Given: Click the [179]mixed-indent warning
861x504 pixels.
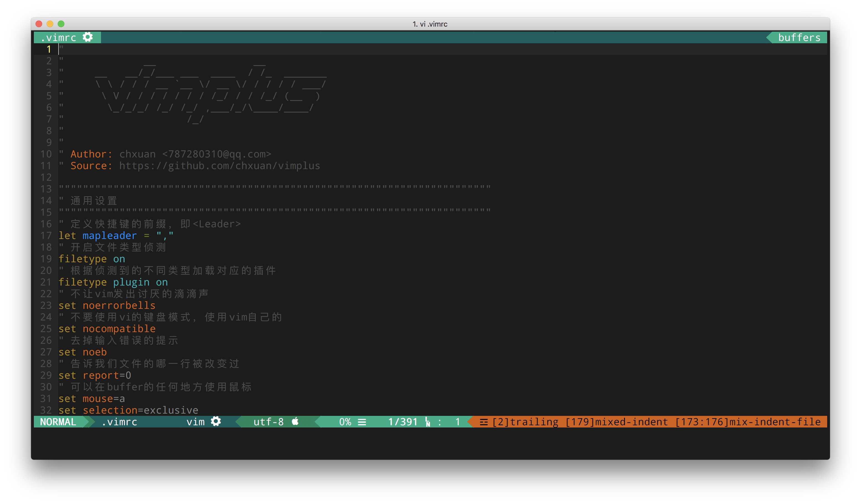Looking at the screenshot, I should pyautogui.click(x=616, y=422).
